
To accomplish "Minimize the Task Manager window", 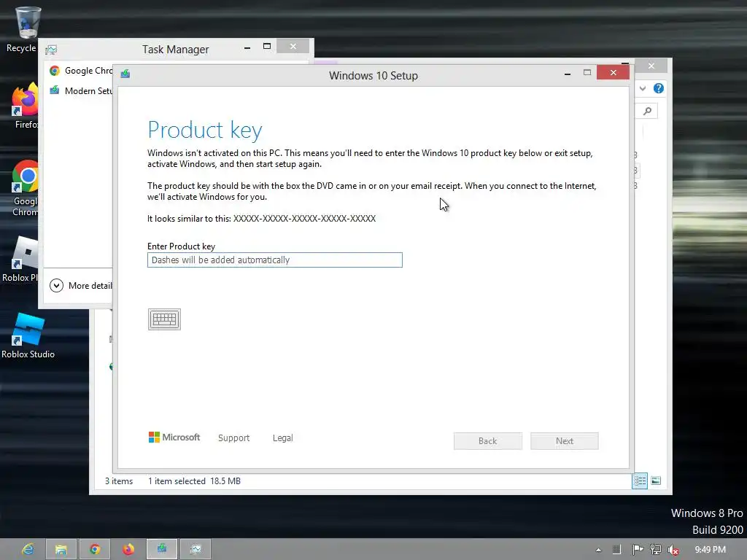I will 247,47.
